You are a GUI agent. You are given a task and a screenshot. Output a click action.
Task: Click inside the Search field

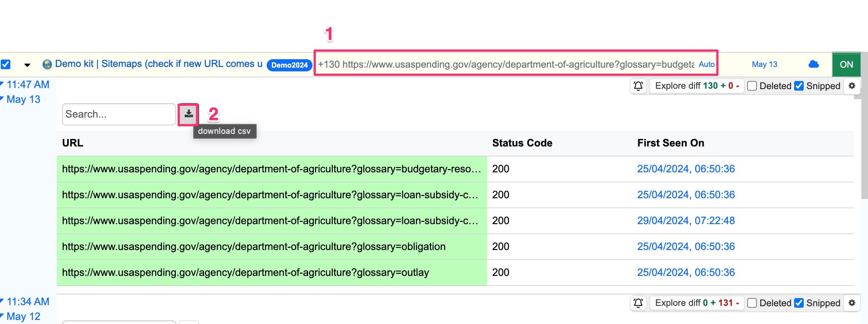(x=118, y=114)
